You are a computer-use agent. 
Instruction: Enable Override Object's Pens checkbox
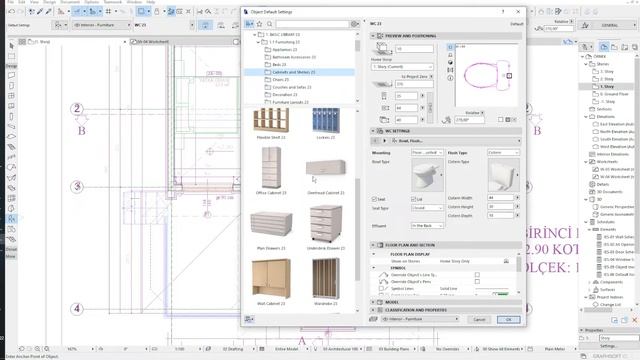[x=477, y=282]
